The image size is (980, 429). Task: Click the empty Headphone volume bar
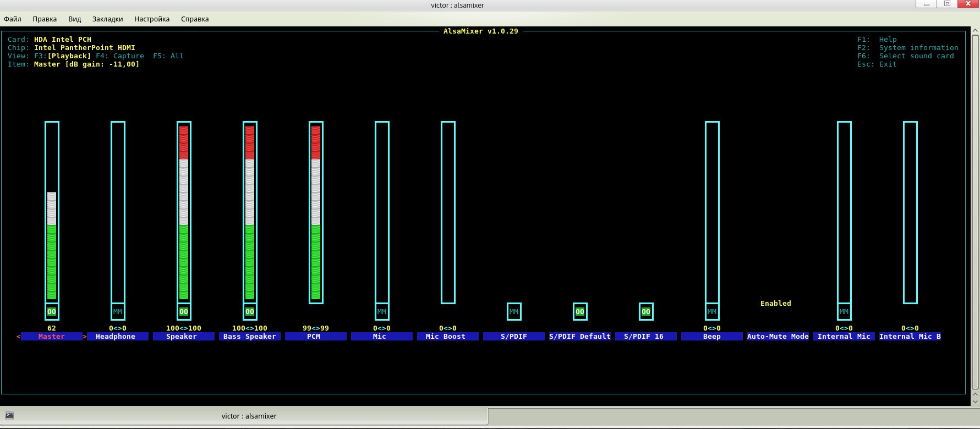118,212
